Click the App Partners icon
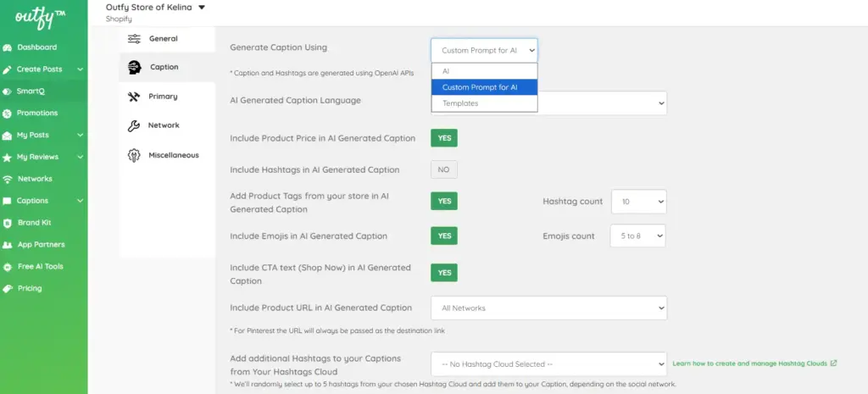This screenshot has width=868, height=394. [8, 245]
